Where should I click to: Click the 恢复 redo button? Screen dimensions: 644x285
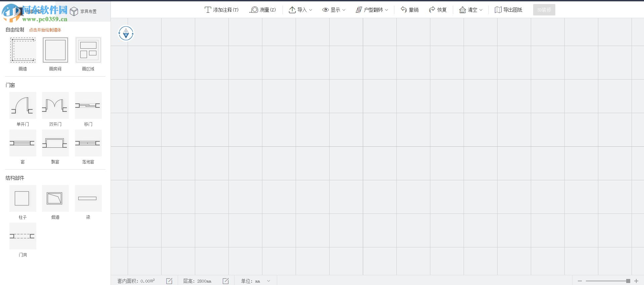(438, 10)
